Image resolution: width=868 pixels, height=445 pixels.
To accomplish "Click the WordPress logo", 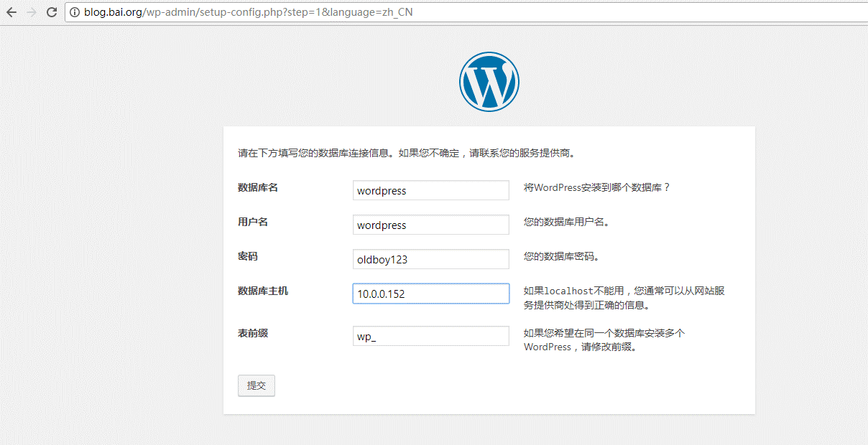I will [489, 82].
